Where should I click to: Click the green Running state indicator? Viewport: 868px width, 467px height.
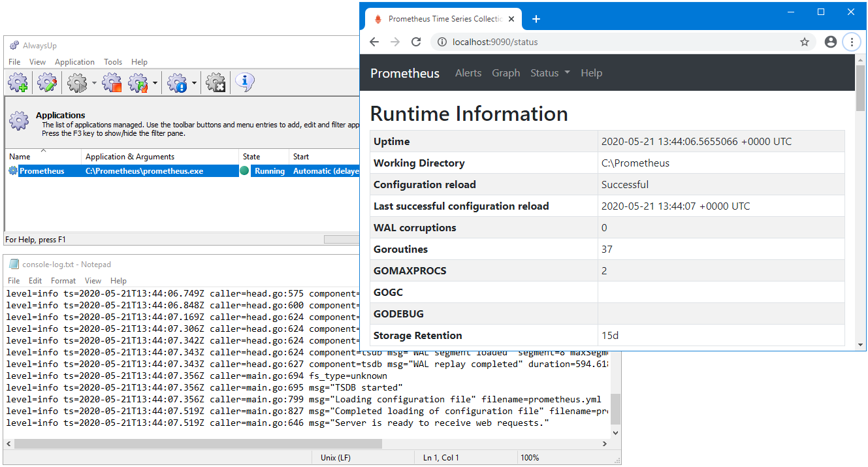(244, 171)
